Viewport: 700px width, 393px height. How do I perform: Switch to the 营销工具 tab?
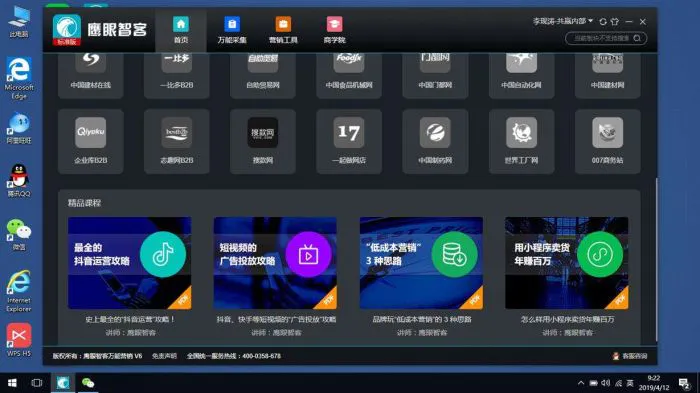pyautogui.click(x=283, y=30)
